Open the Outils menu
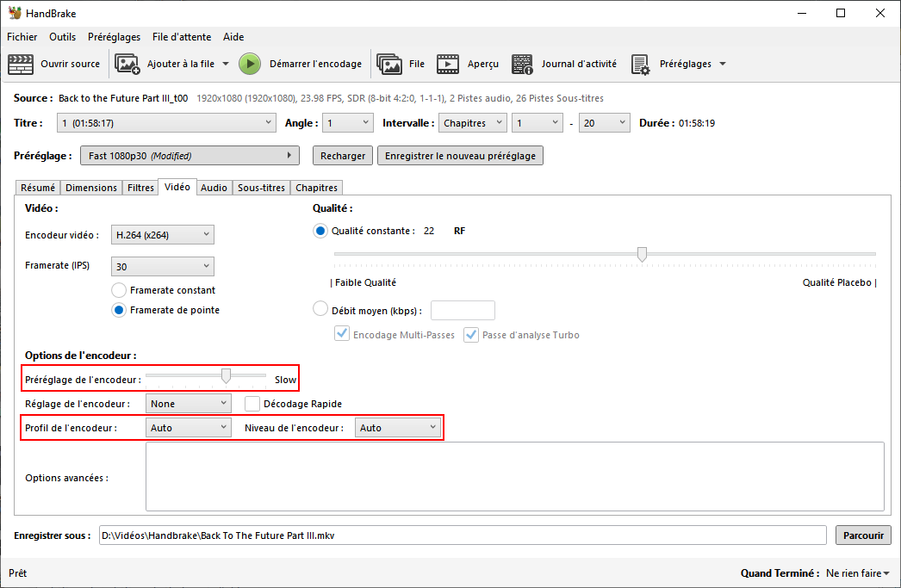The height and width of the screenshot is (588, 901). (x=62, y=37)
